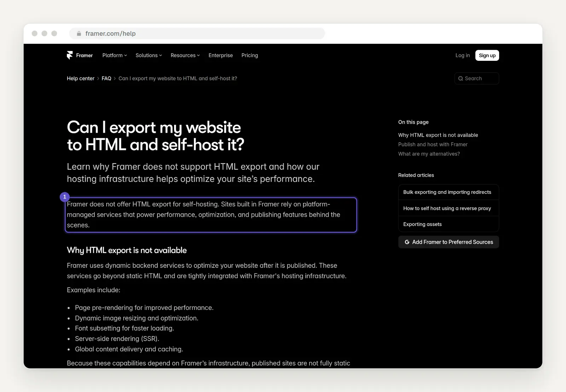The image size is (566, 392).
Task: Jump to What are my alternatives section
Action: coord(429,154)
